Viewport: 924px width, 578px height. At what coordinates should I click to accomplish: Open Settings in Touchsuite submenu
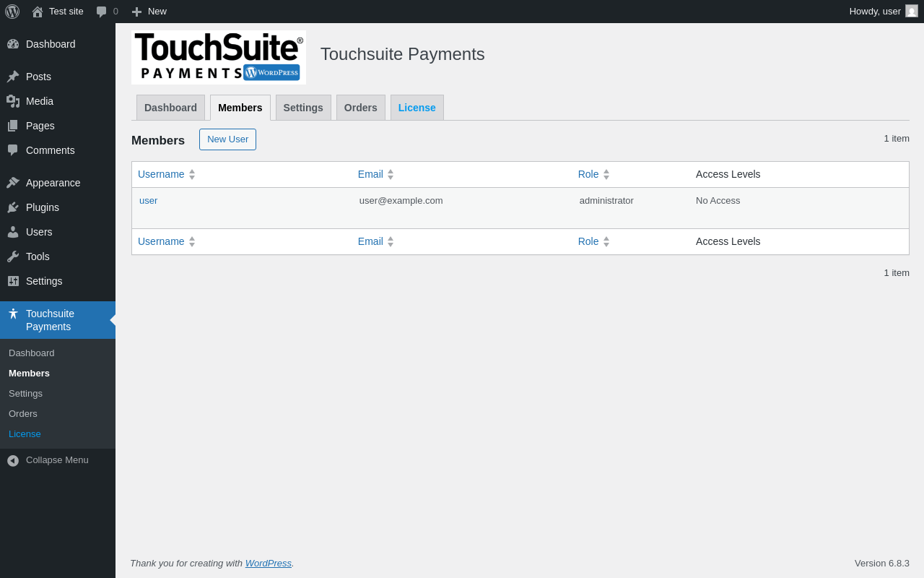(25, 394)
